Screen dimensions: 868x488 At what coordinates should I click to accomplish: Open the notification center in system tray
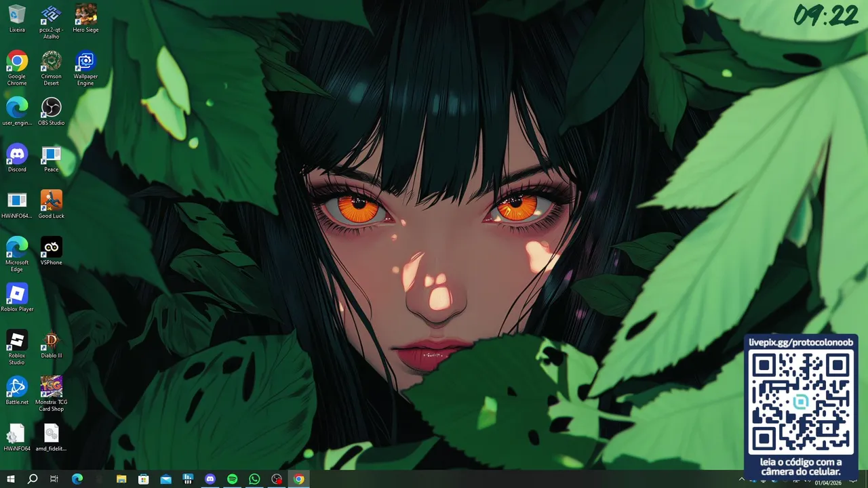click(x=854, y=480)
